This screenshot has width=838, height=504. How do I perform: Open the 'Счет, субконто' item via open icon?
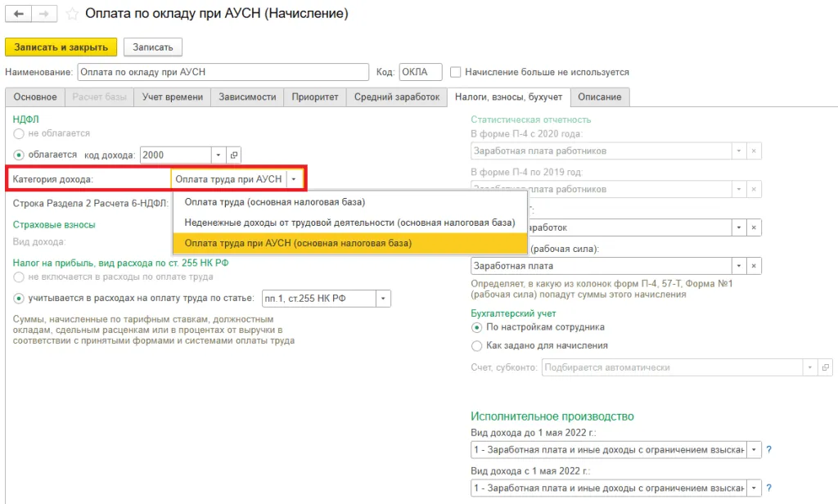pyautogui.click(x=825, y=367)
